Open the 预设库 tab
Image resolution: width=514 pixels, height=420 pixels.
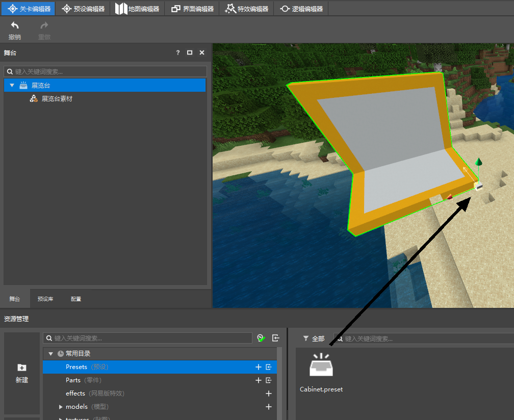[45, 299]
